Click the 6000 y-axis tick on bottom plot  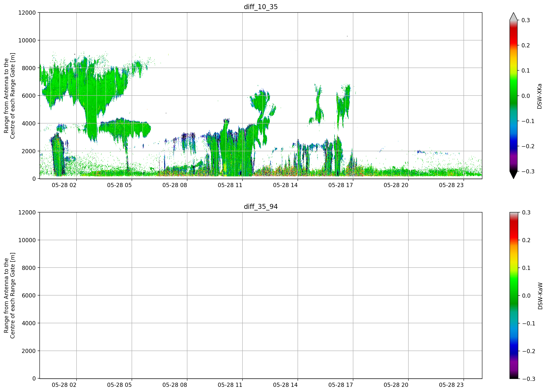pos(29,295)
